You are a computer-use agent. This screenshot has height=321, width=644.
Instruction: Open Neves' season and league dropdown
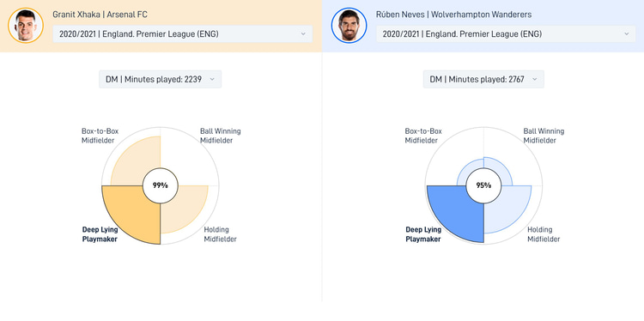[x=506, y=34]
